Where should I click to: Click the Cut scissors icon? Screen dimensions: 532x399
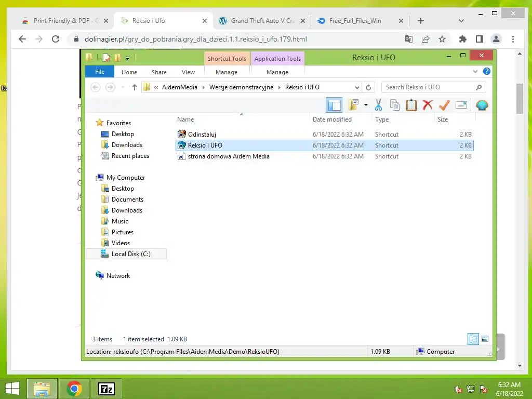pyautogui.click(x=378, y=105)
